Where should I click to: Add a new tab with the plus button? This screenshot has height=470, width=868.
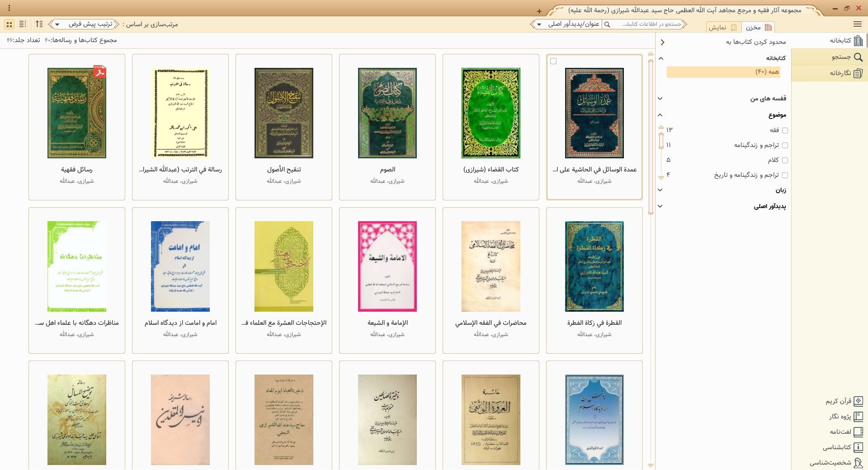pyautogui.click(x=539, y=11)
